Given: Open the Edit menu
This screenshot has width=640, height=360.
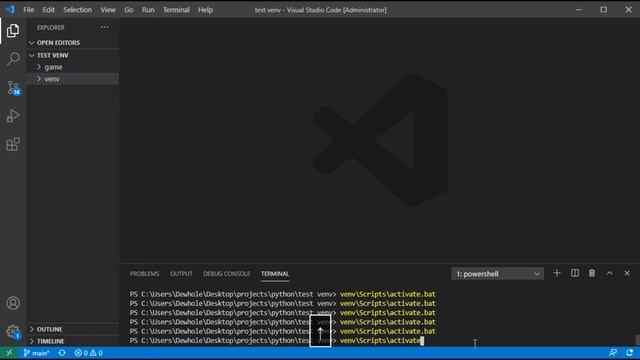Looking at the screenshot, I should (x=49, y=10).
